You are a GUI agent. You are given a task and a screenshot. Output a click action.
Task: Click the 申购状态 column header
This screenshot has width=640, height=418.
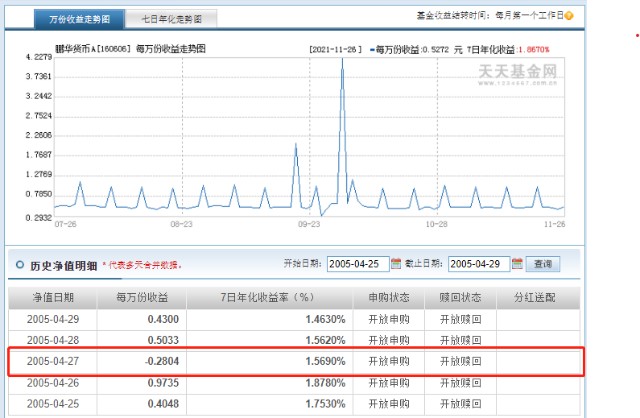(389, 298)
